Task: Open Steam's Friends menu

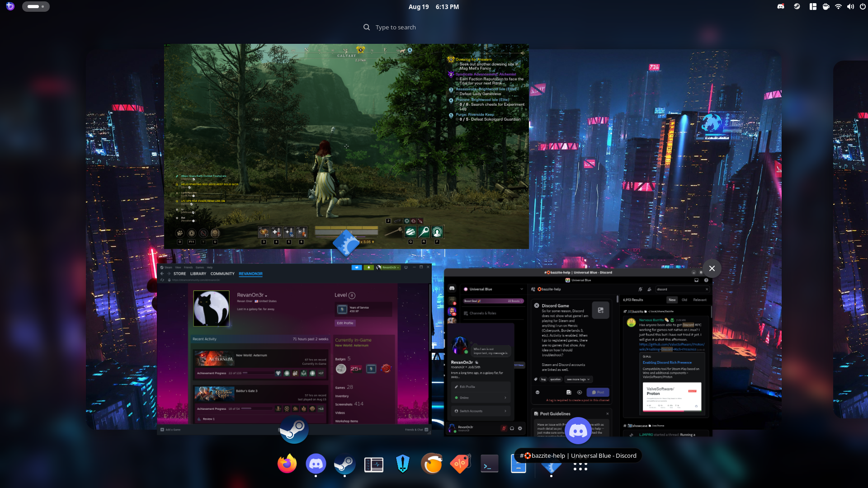Action: pos(188,267)
